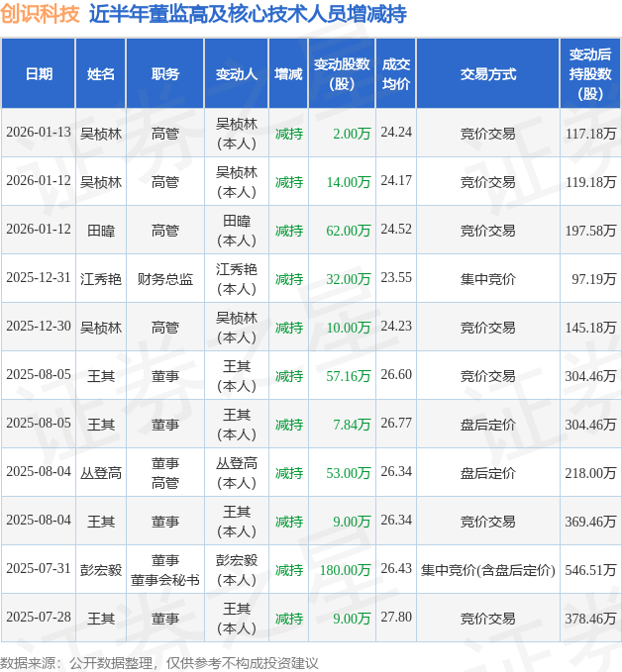Click 减持 in the 2026-01-13 row
The width and height of the screenshot is (622, 672).
pos(288,134)
